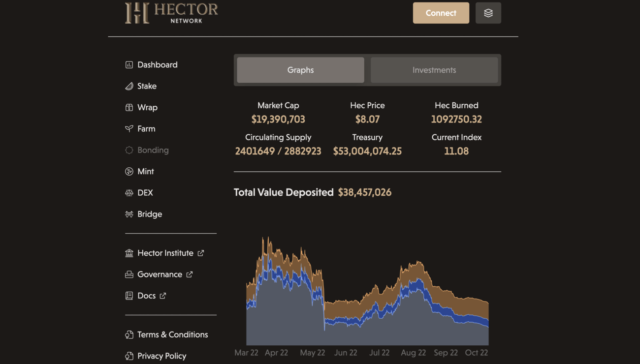Click the Total Value Deposited heading

(x=284, y=192)
